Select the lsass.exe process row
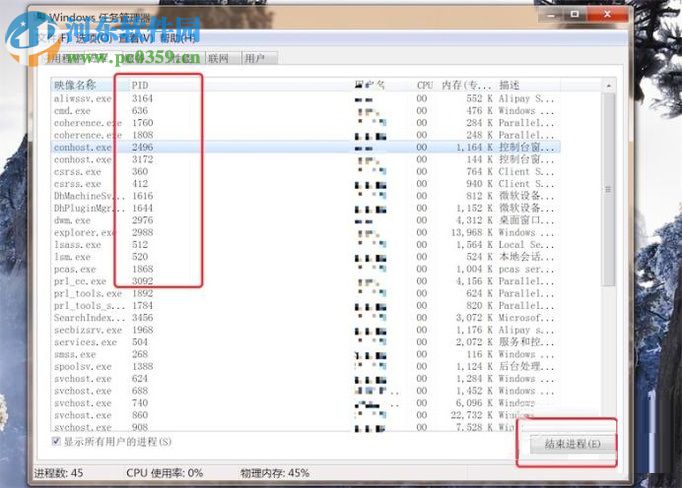This screenshot has width=682, height=488. pyautogui.click(x=305, y=244)
